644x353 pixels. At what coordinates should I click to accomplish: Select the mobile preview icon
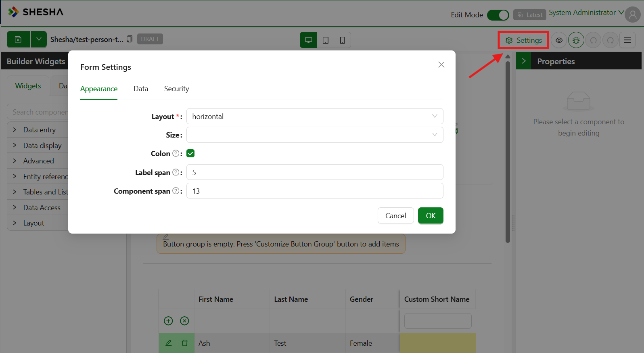342,40
